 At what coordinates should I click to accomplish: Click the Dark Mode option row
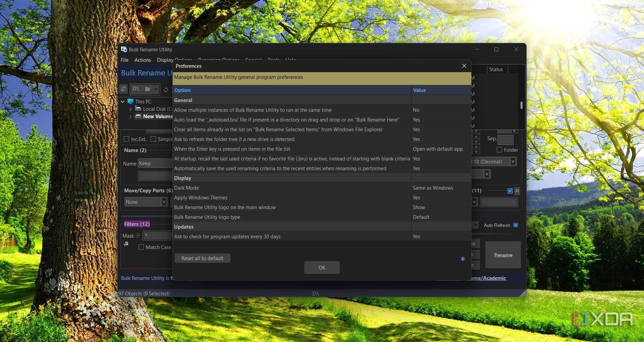click(292, 188)
